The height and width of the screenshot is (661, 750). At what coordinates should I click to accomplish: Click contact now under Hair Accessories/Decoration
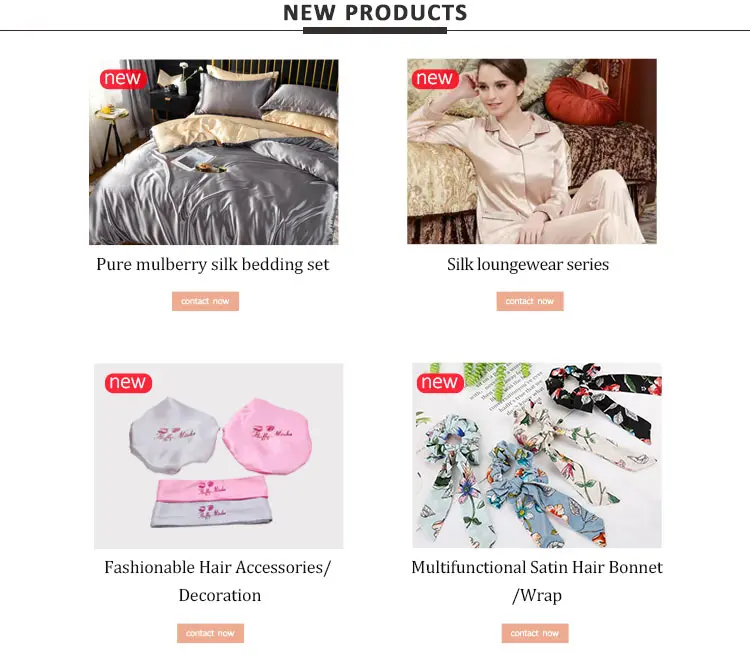click(210, 633)
